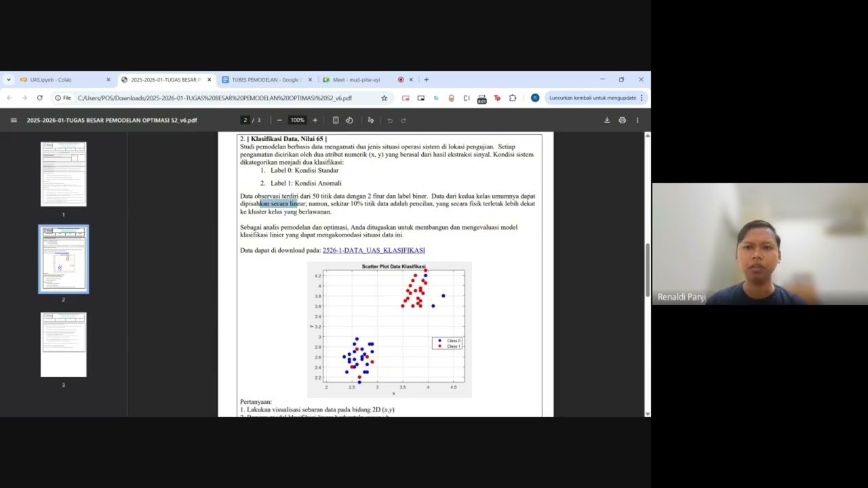
Task: Maximize the Chrome window
Action: pyautogui.click(x=621, y=79)
